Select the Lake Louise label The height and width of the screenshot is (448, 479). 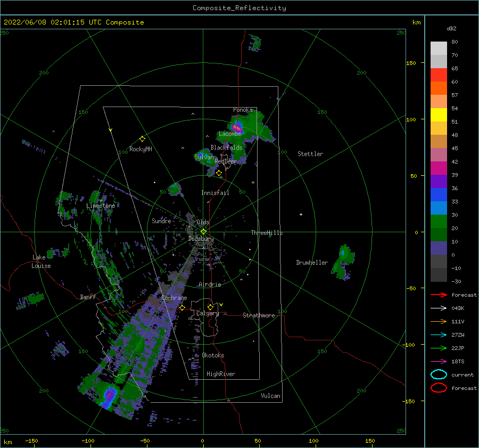[41, 262]
